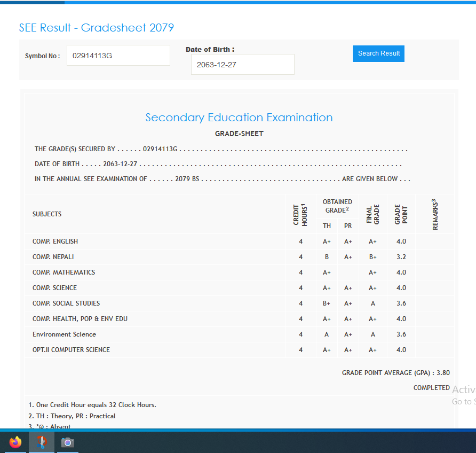The width and height of the screenshot is (476, 453).
Task: Click the Date of Birth label
Action: tap(210, 50)
